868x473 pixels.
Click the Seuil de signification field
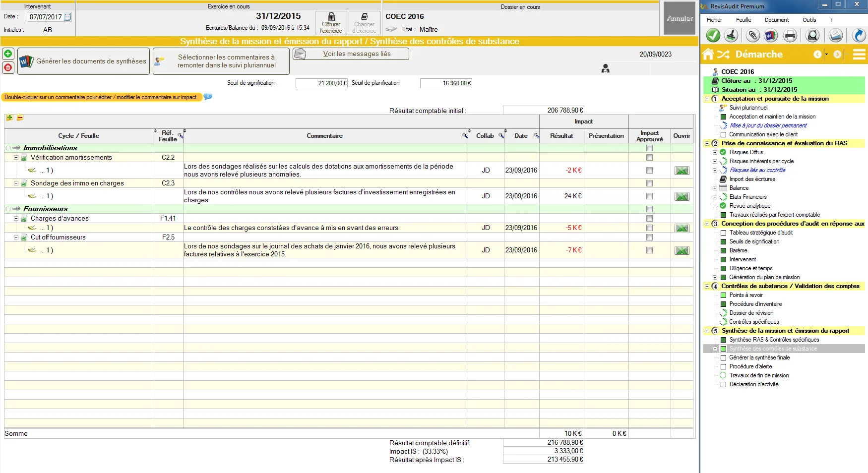tap(322, 83)
